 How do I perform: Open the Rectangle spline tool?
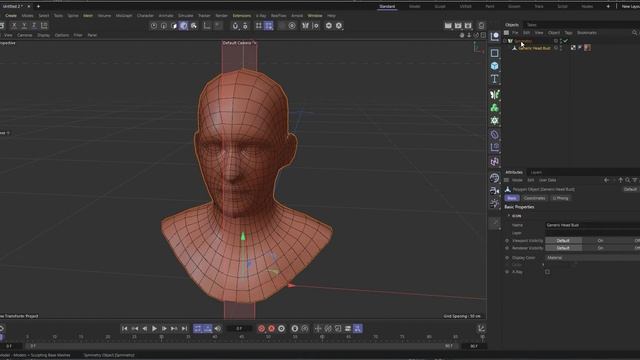(x=494, y=53)
